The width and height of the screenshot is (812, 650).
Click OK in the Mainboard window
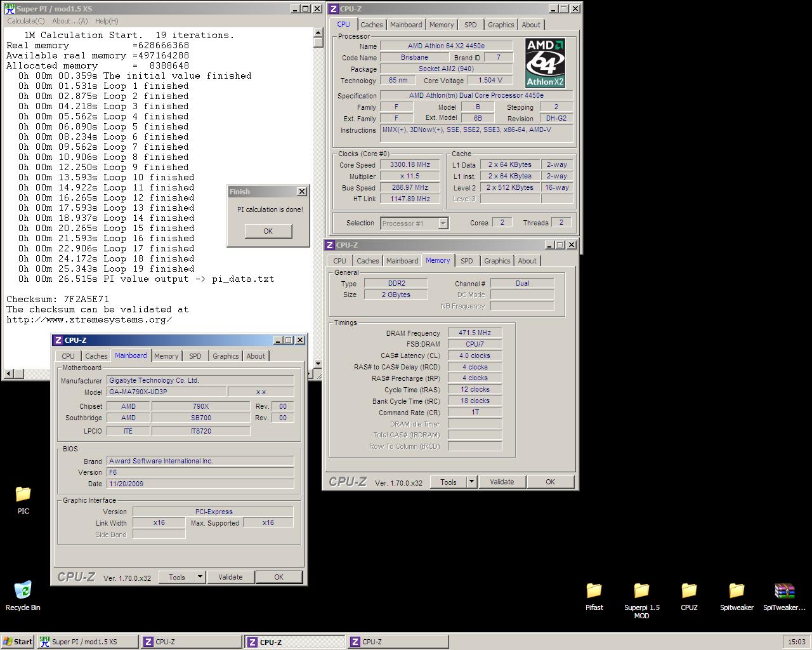click(279, 577)
